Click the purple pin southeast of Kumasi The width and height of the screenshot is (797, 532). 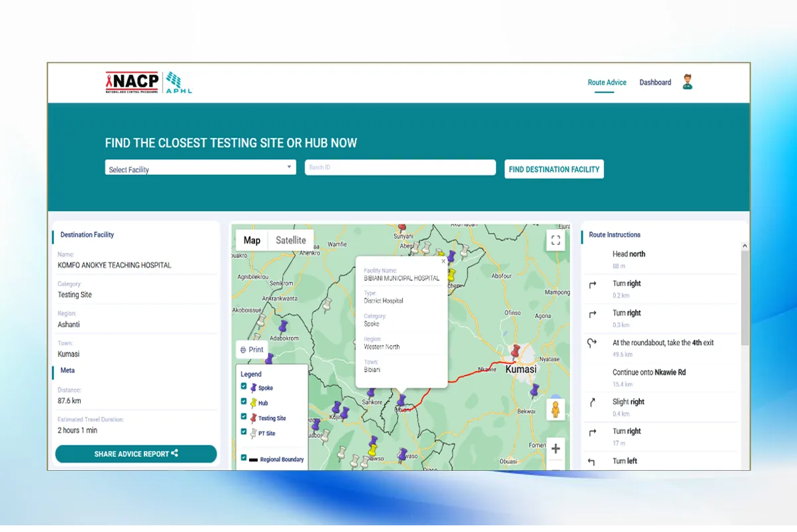(534, 390)
